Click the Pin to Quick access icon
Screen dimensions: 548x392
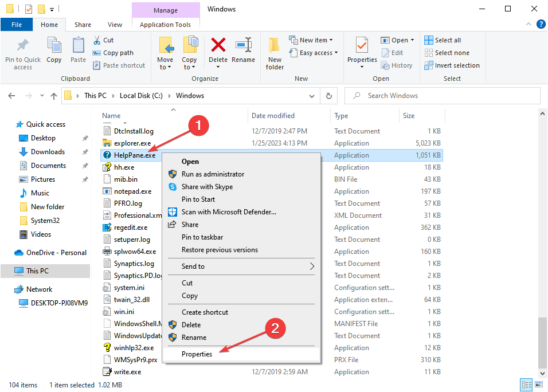pyautogui.click(x=23, y=45)
